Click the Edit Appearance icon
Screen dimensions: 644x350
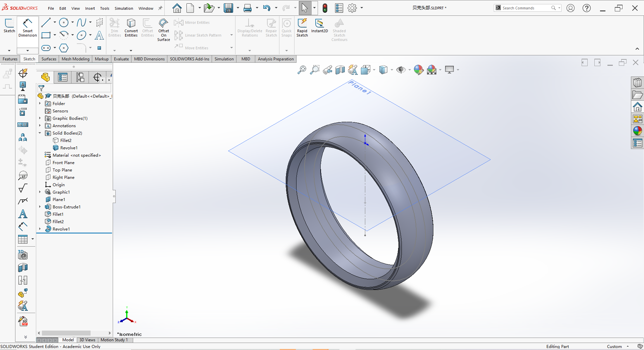(418, 69)
